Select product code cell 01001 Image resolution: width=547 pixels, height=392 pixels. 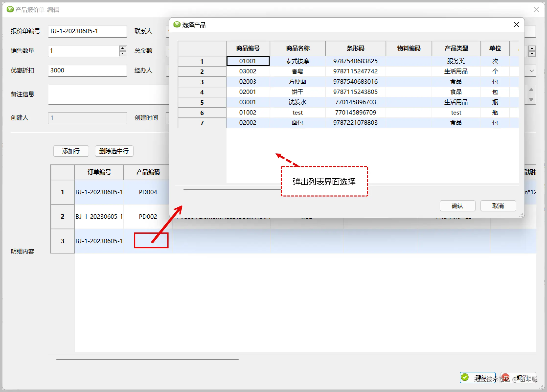248,61
